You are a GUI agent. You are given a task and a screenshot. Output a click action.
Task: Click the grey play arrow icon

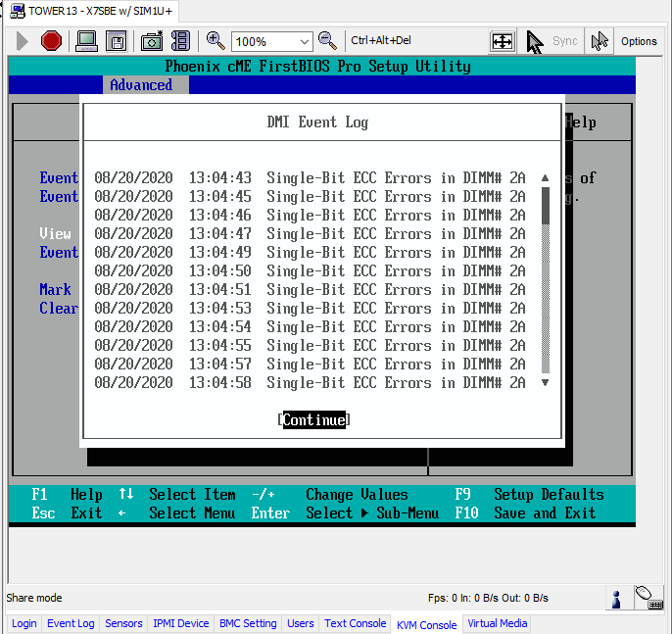[22, 41]
